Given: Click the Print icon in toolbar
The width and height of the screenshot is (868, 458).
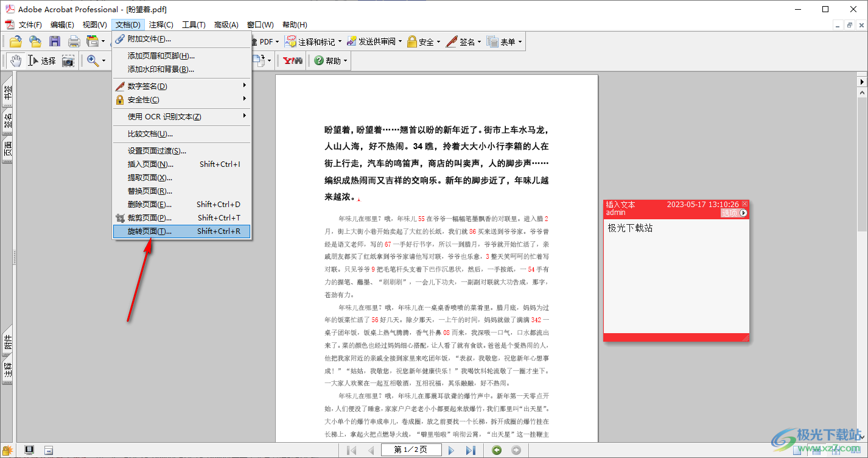Looking at the screenshot, I should click(x=74, y=41).
